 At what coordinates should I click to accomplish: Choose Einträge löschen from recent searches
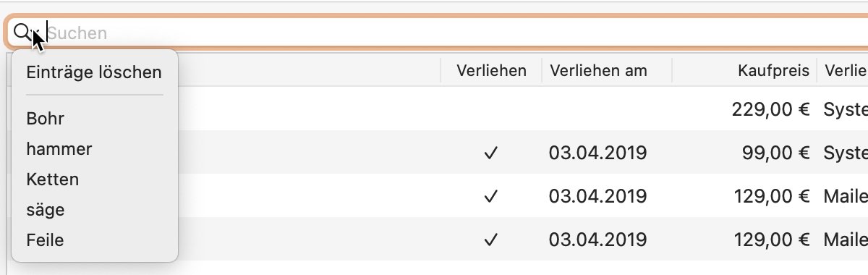(94, 72)
